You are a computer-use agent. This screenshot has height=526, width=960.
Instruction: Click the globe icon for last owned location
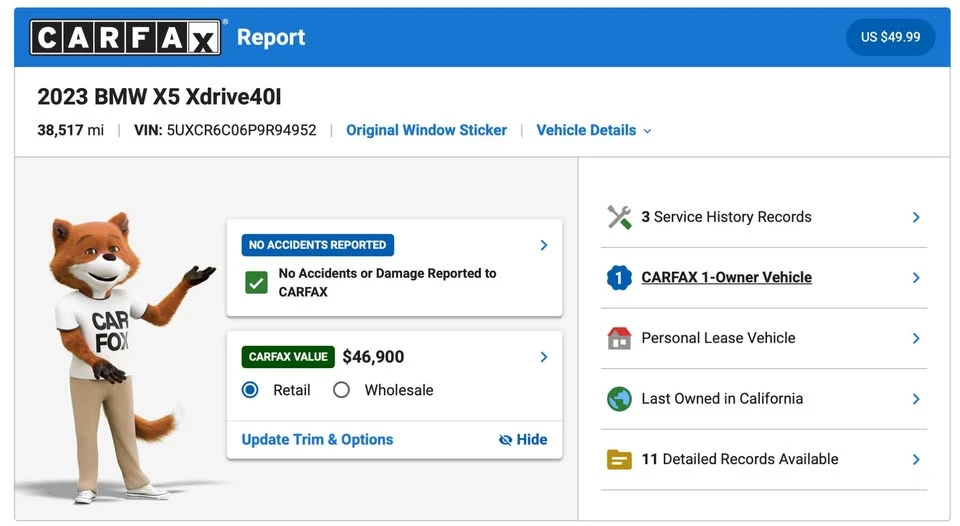coord(619,399)
